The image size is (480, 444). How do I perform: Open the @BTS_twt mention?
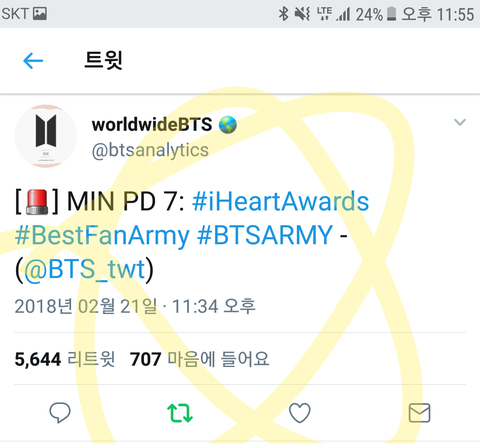tap(85, 269)
